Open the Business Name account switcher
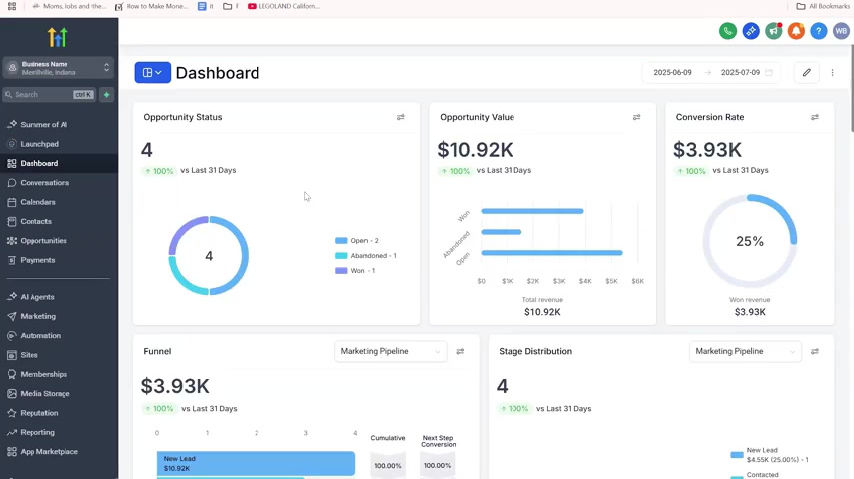The image size is (854, 479). click(x=58, y=68)
